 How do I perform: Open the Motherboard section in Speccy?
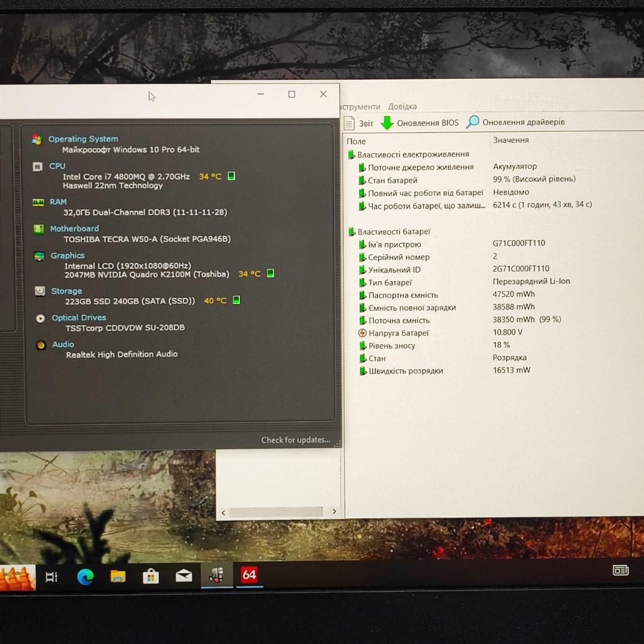(x=74, y=228)
